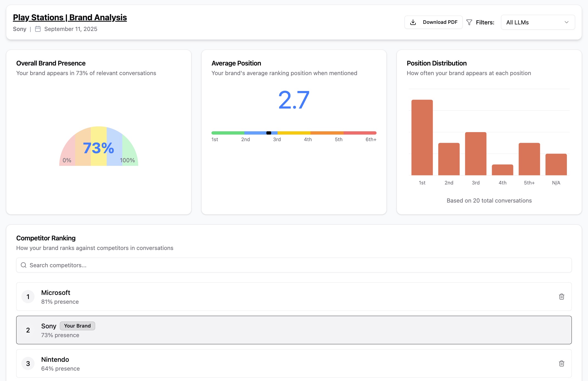588x381 pixels.
Task: Click the trash icon for Nintendo
Action: pyautogui.click(x=561, y=363)
